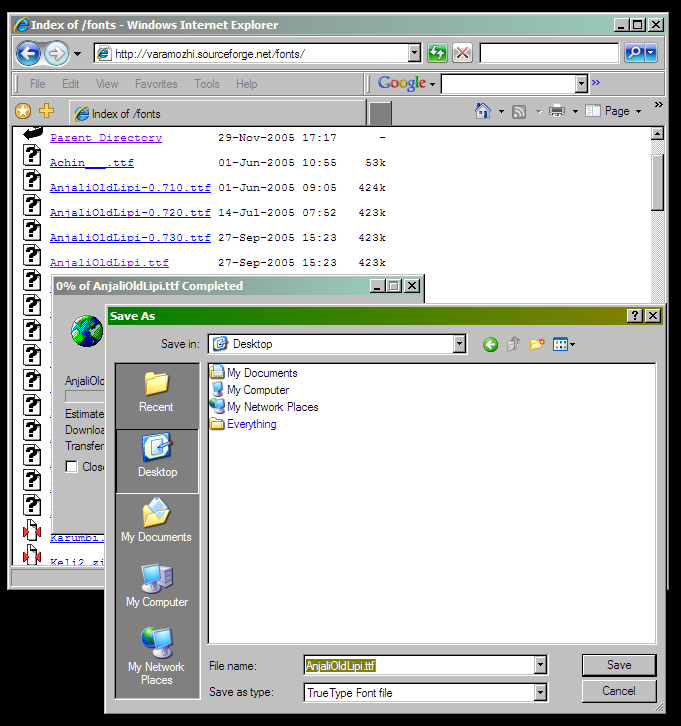The image size is (681, 726).
Task: Click the browser Back arrow button
Action: pyautogui.click(x=28, y=53)
